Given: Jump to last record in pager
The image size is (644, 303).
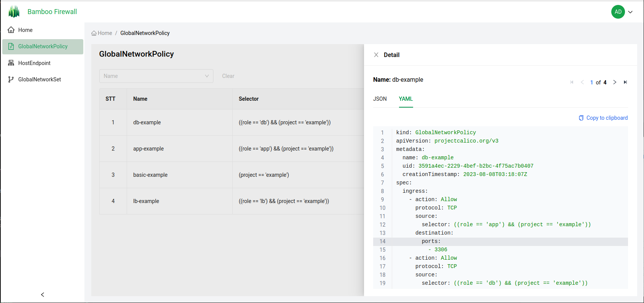Looking at the screenshot, I should point(625,82).
